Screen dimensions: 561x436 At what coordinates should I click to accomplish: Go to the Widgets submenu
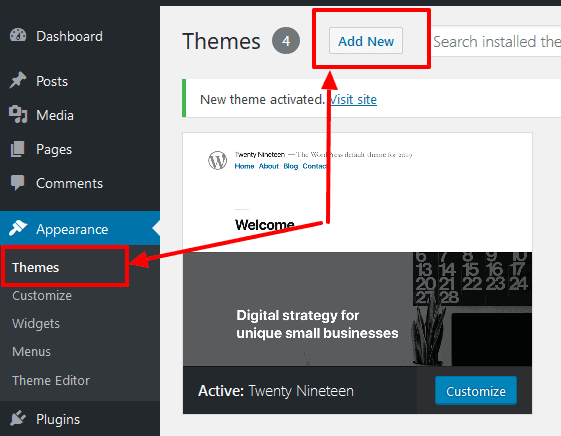[x=36, y=324]
